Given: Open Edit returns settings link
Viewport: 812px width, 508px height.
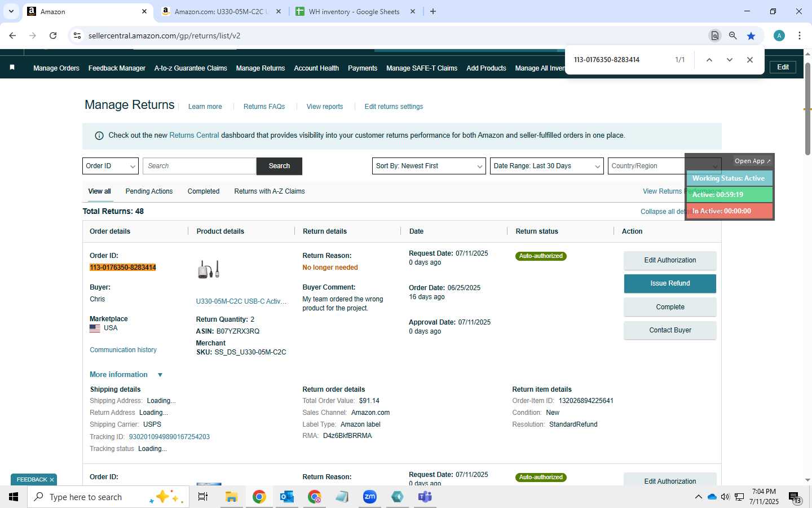Looking at the screenshot, I should pos(394,107).
